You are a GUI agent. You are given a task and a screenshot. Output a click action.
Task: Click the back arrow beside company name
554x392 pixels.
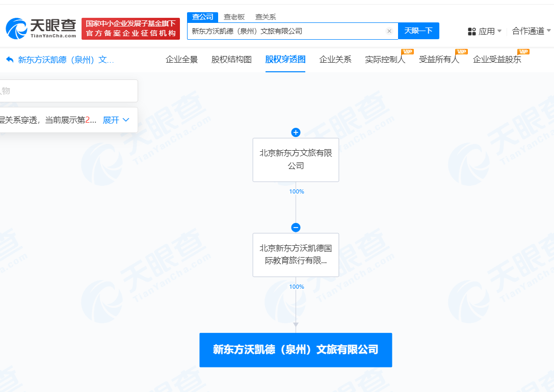click(10, 60)
